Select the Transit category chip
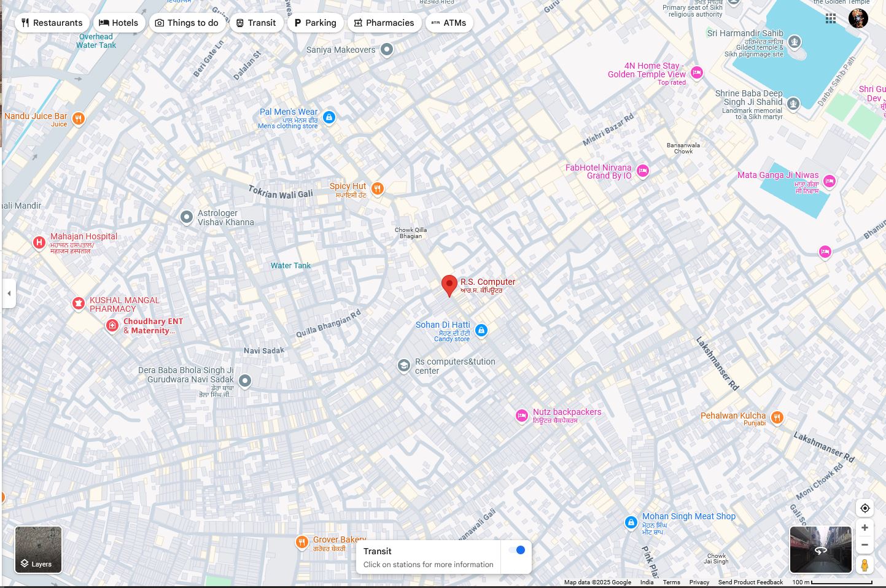Screen dimensions: 886x588 [257, 23]
